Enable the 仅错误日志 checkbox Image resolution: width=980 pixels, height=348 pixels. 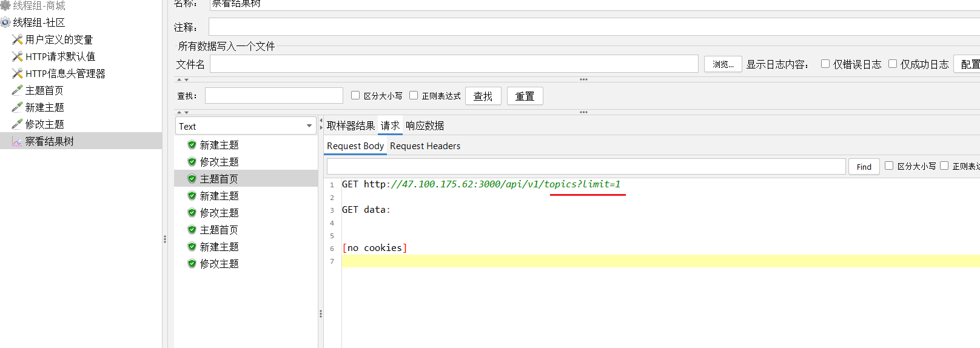click(825, 64)
